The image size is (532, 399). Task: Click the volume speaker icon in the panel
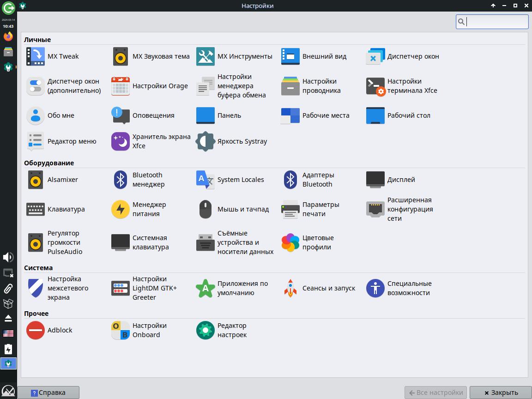pos(8,257)
